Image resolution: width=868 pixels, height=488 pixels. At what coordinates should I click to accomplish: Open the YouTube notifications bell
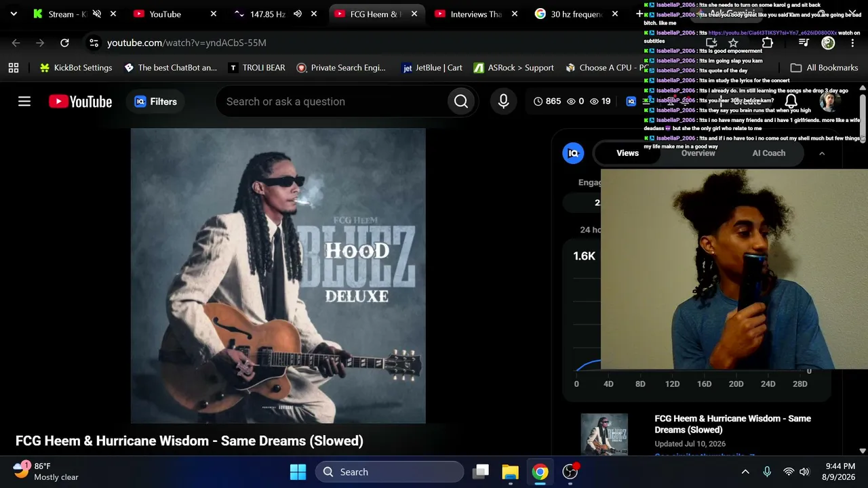[791, 102]
